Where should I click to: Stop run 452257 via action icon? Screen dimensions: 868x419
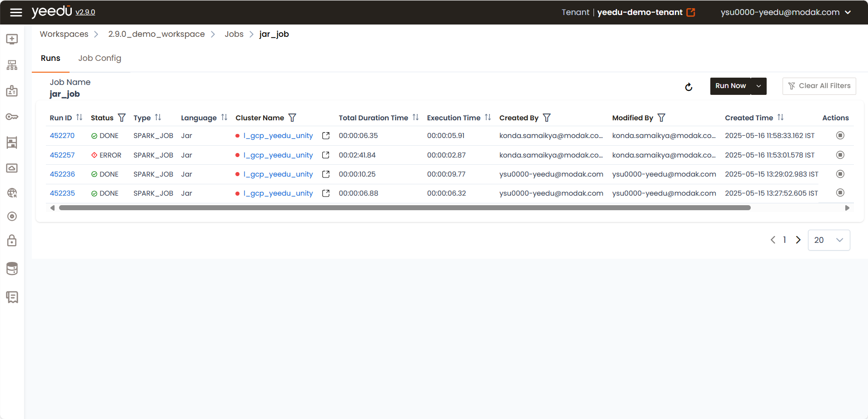click(x=840, y=155)
